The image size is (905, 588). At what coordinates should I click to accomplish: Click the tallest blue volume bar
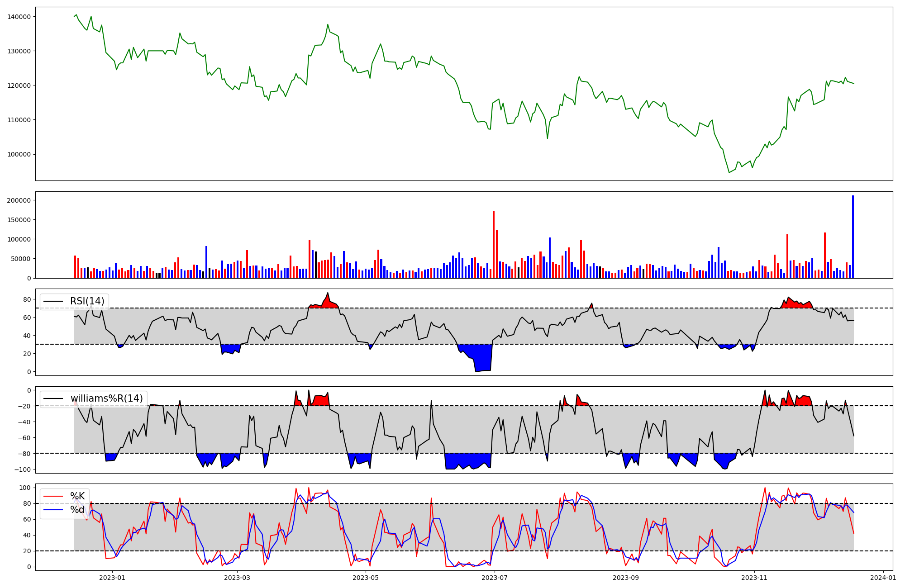tap(853, 237)
